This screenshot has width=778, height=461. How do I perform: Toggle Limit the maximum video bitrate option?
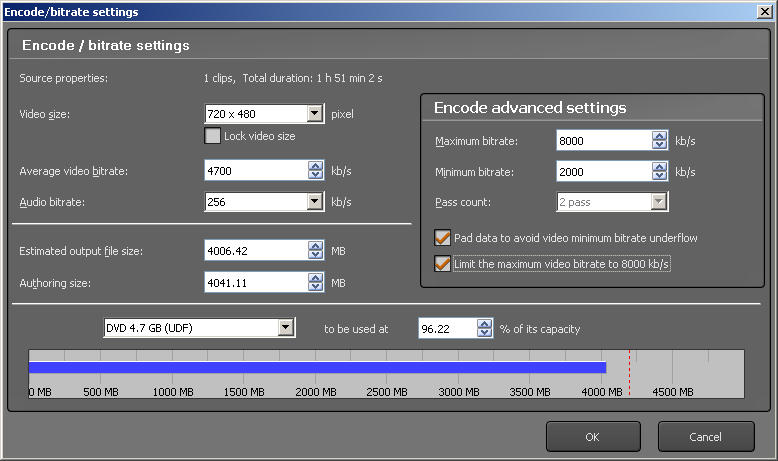tap(442, 264)
